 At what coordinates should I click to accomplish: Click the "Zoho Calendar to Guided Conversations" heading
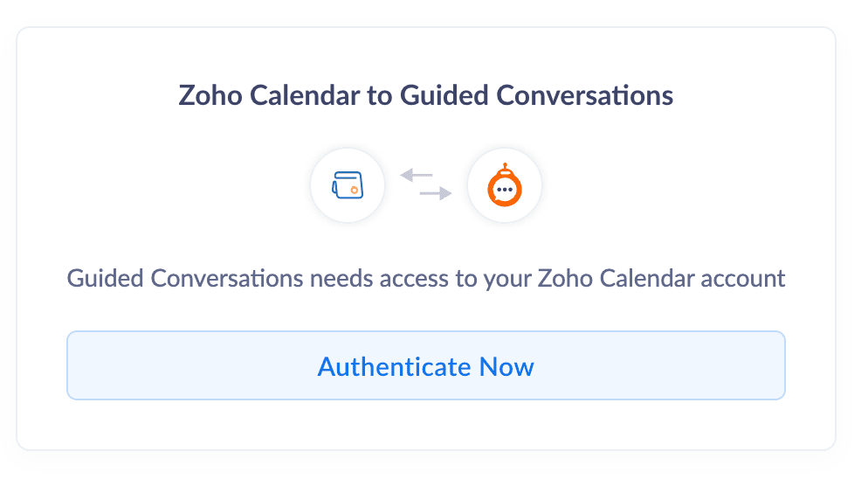click(426, 95)
